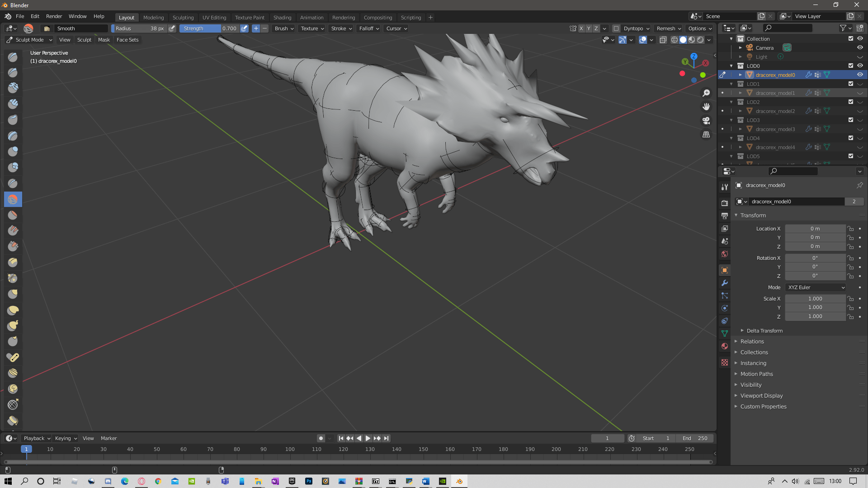Toggle camera view gizmo icon

point(706,121)
